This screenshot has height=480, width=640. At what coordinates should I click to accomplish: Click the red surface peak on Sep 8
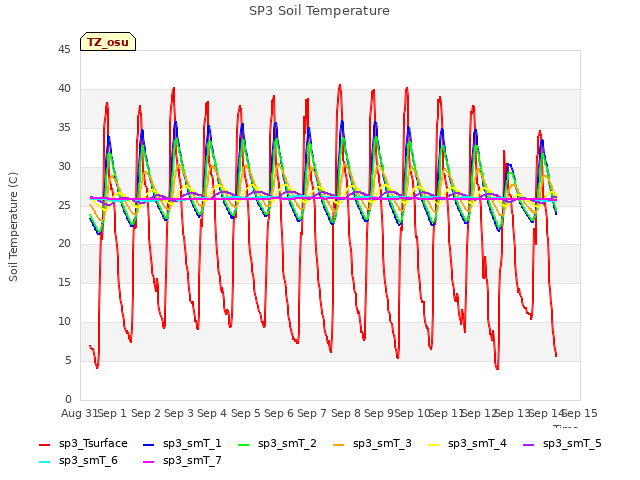(340, 85)
